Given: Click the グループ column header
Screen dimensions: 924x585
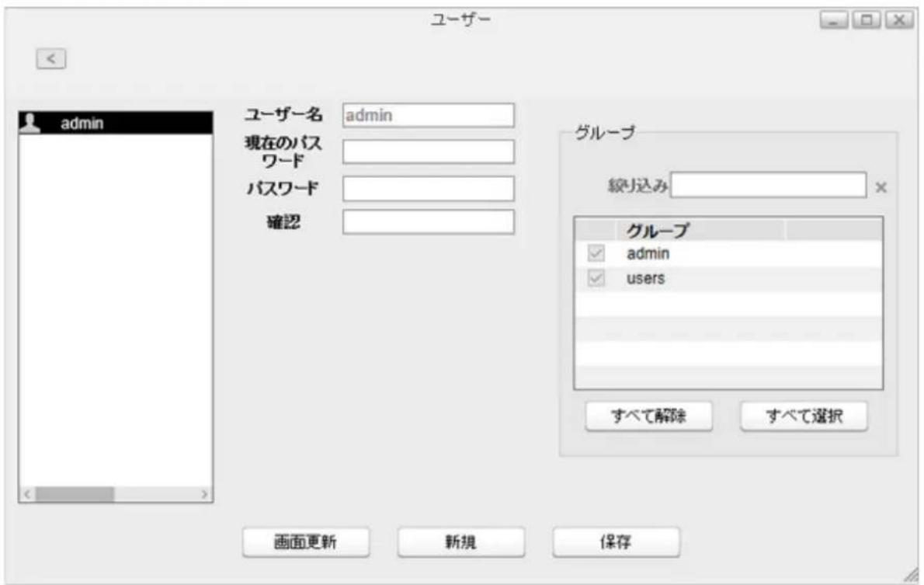Looking at the screenshot, I should (x=700, y=230).
